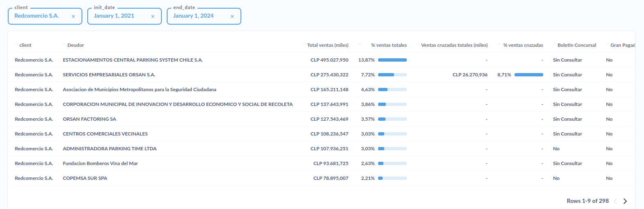Click Redcomercio S.A. client cell in COPEMSA row
The width and height of the screenshot is (644, 209).
(34, 178)
